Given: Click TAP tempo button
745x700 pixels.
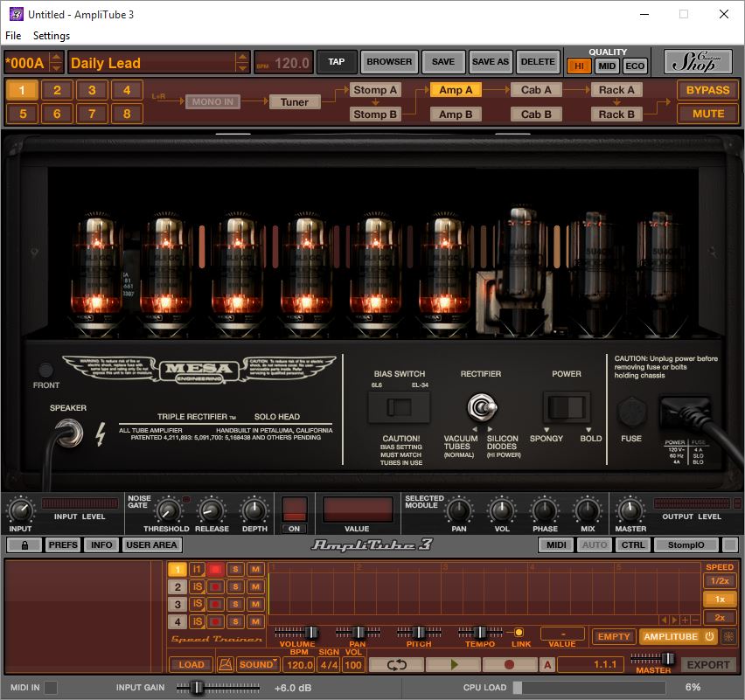Looking at the screenshot, I should 337,62.
